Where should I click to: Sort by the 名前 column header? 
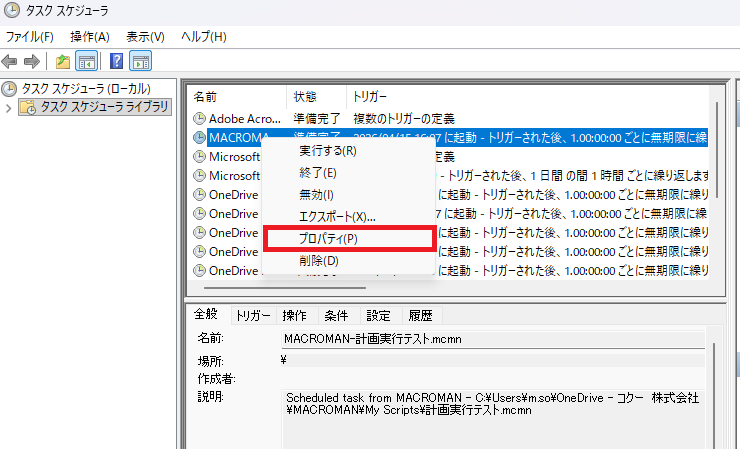237,97
